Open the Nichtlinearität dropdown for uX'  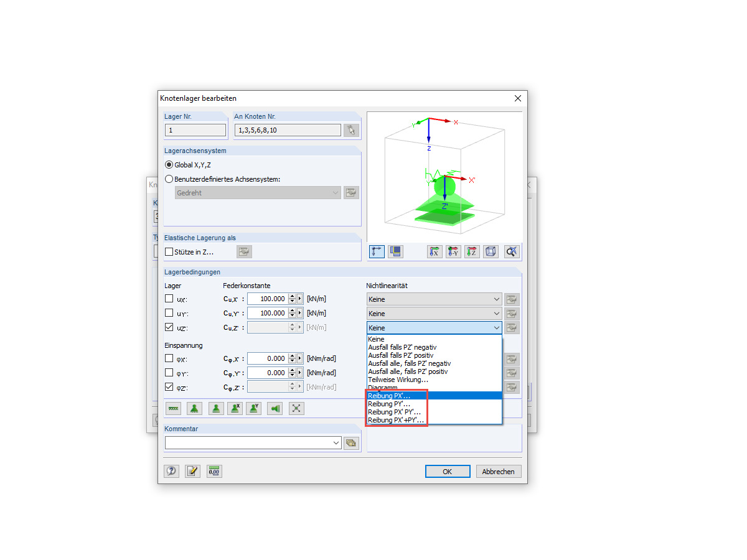496,299
